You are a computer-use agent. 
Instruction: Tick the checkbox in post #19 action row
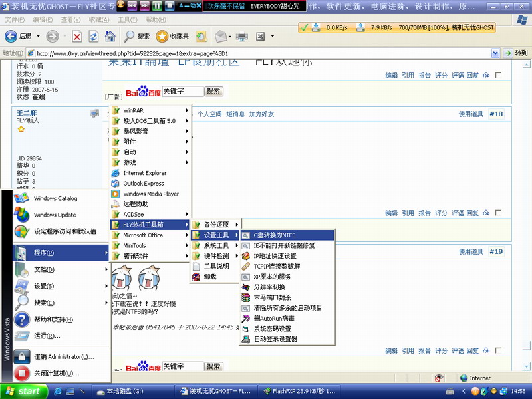point(498,351)
